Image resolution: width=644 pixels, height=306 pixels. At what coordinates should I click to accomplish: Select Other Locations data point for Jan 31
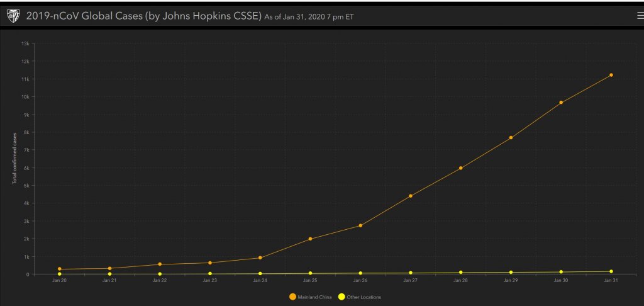(611, 271)
